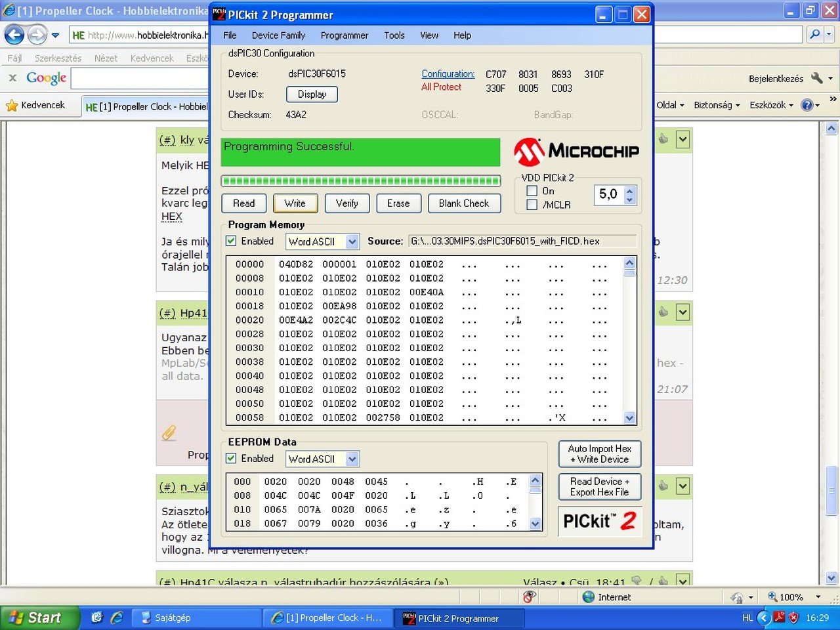This screenshot has width=840, height=630.
Task: Click the Blank Check button
Action: click(x=464, y=203)
